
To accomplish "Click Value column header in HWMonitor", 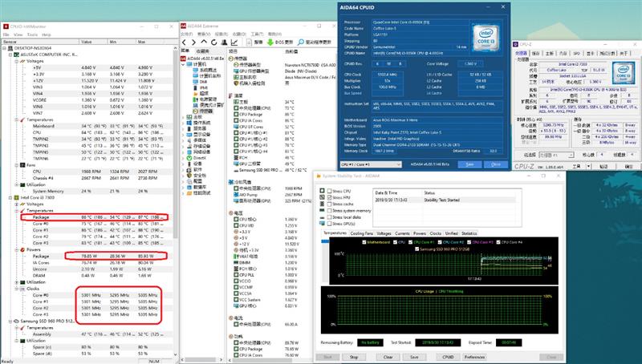I will (x=93, y=42).
